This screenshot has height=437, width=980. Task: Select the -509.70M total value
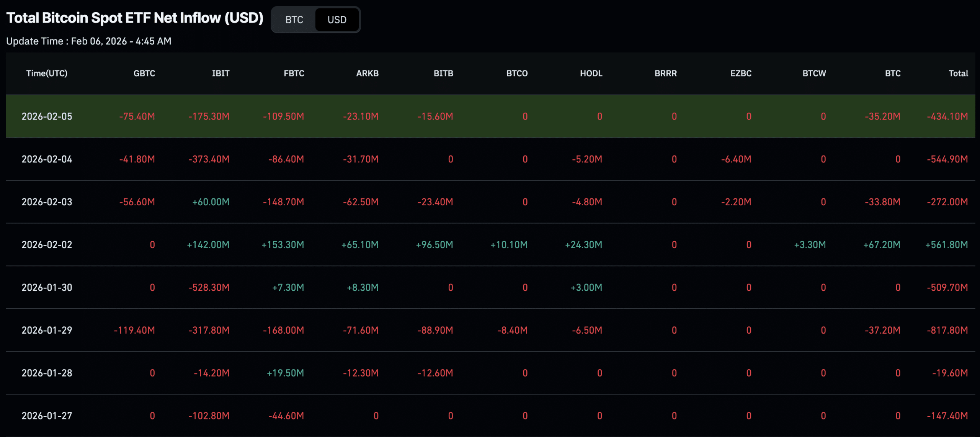pyautogui.click(x=947, y=288)
